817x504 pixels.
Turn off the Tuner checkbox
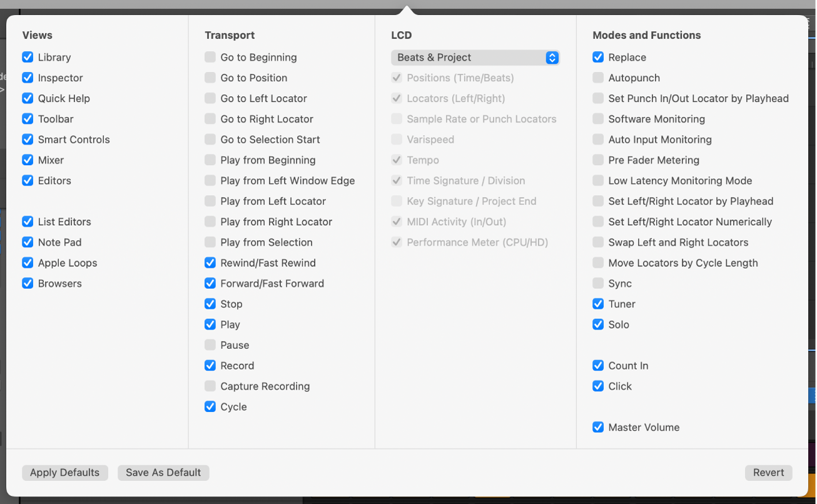[x=598, y=305]
